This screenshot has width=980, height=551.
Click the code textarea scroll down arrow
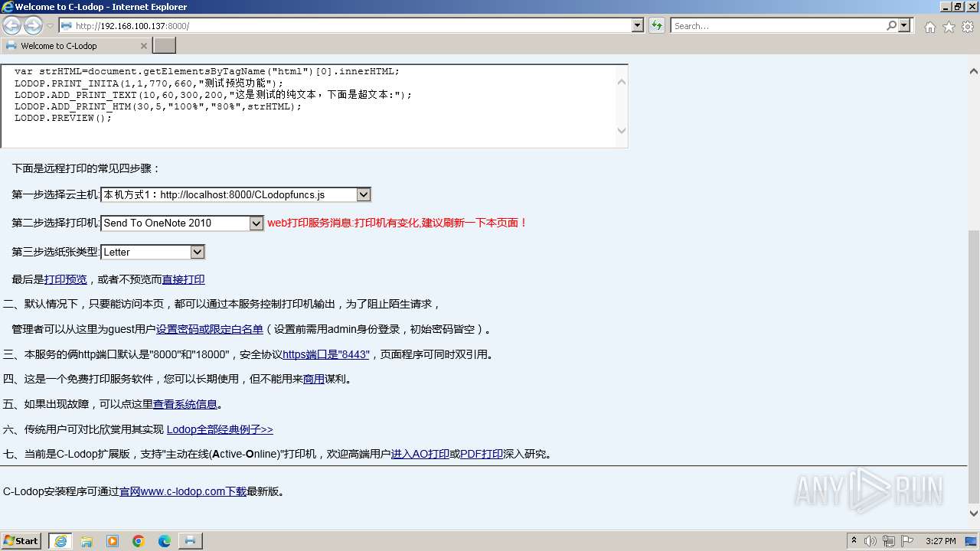[621, 130]
